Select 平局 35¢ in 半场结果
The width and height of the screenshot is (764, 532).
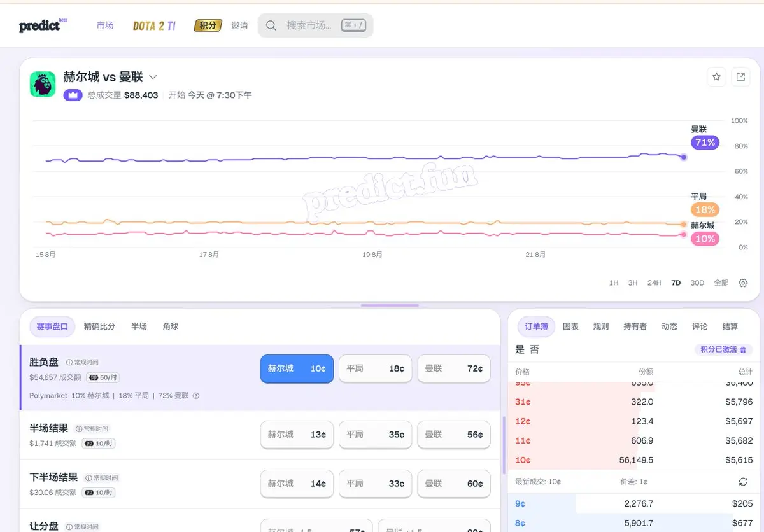click(x=375, y=435)
